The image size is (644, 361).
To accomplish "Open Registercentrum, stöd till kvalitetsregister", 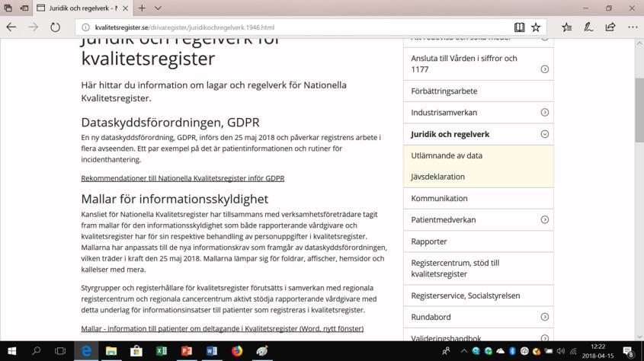I will click(455, 268).
